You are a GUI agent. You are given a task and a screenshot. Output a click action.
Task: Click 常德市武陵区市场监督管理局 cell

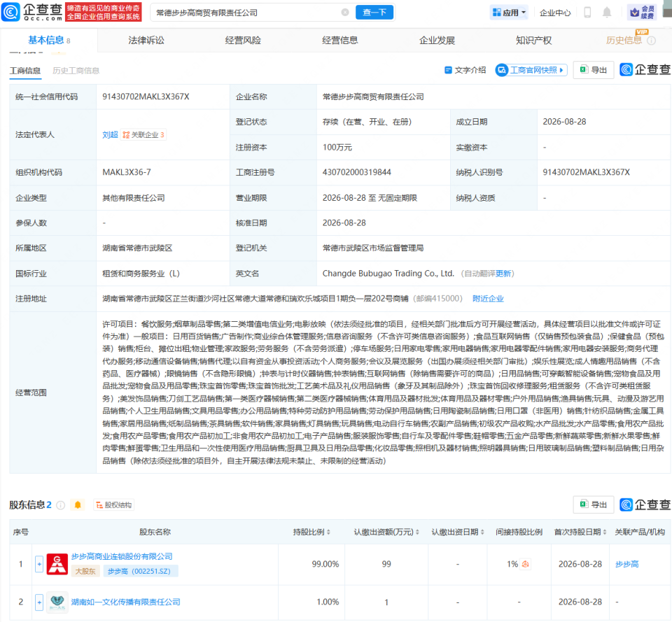[373, 248]
